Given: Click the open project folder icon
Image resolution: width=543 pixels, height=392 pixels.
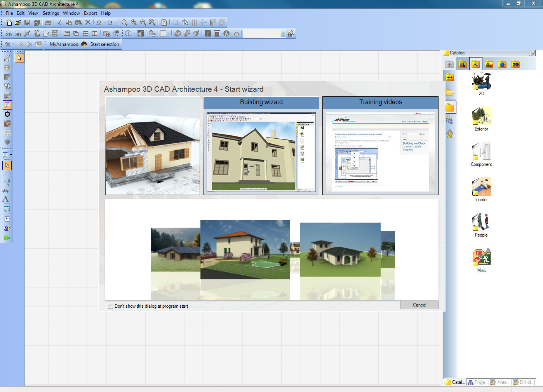Looking at the screenshot, I should pyautogui.click(x=18, y=23).
